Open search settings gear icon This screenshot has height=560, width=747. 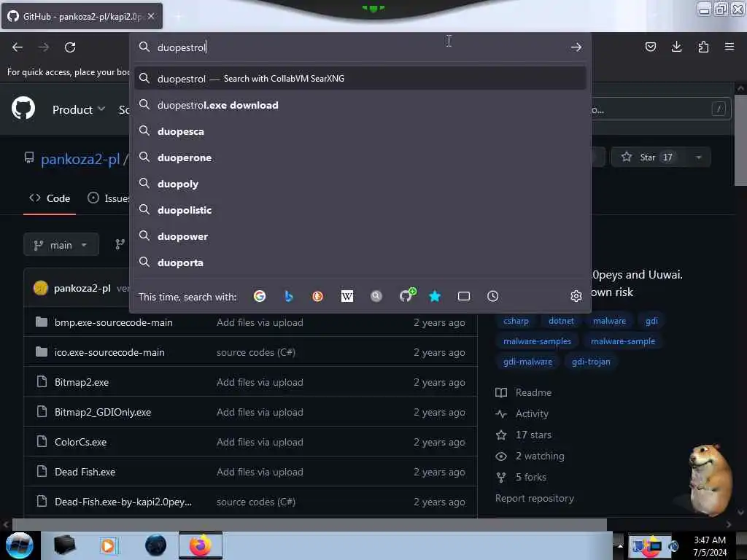click(x=576, y=296)
